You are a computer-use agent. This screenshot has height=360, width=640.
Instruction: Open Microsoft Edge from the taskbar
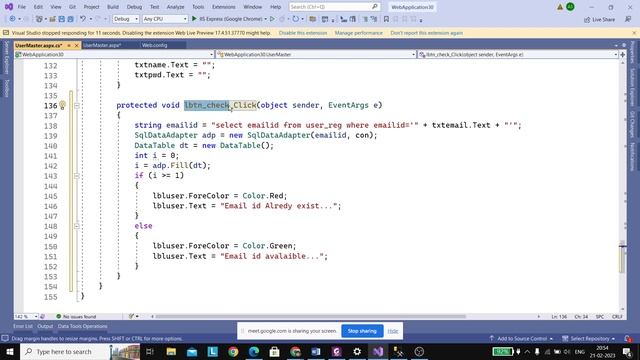pyautogui.click(x=254, y=351)
